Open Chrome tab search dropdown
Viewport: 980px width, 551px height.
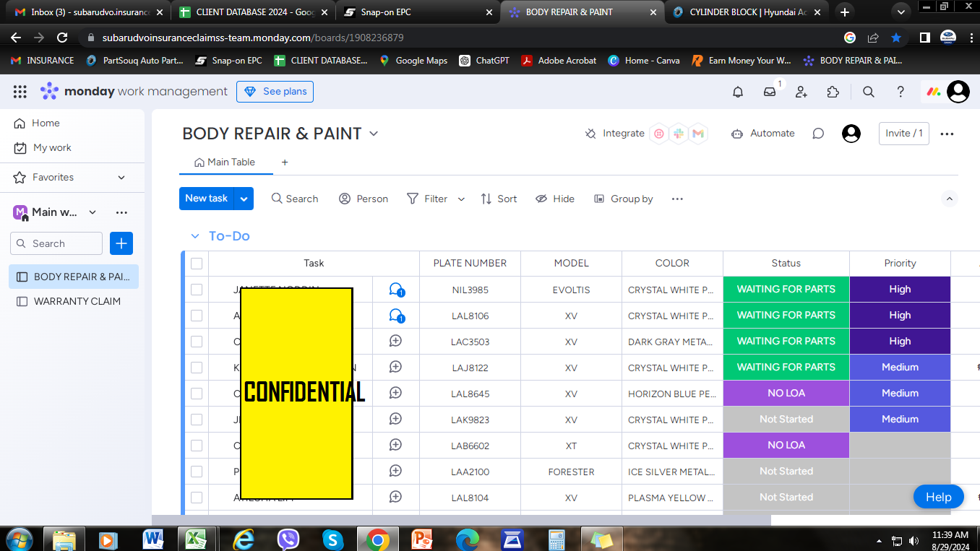coord(901,12)
